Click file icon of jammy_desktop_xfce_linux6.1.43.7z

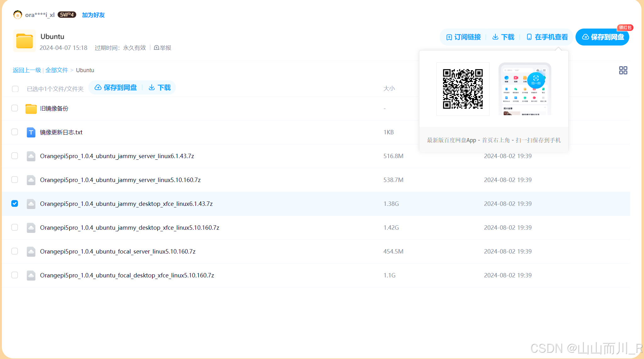pos(31,204)
